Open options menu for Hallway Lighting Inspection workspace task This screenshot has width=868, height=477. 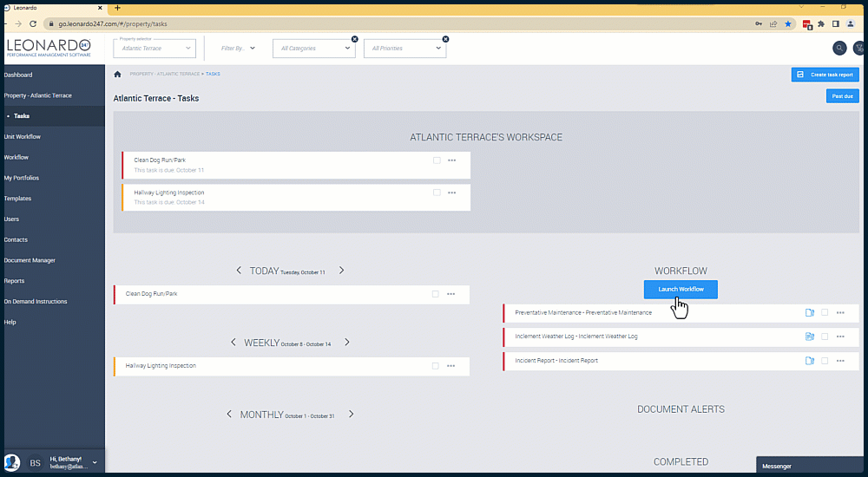coord(451,193)
